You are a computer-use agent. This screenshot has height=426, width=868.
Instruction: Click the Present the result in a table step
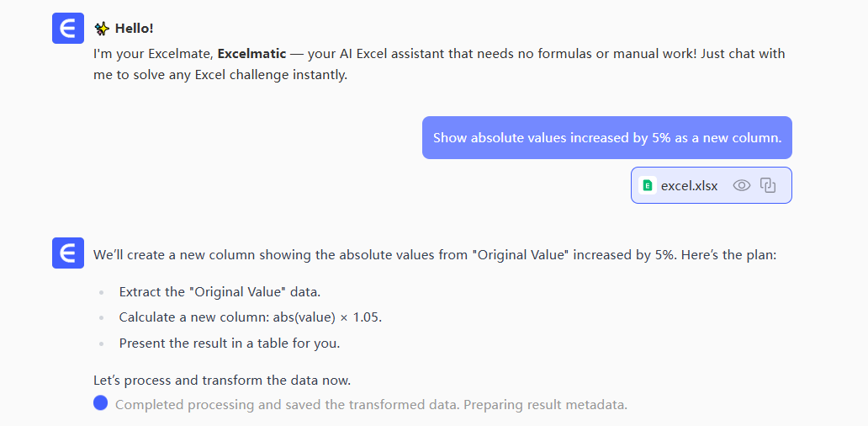[229, 343]
